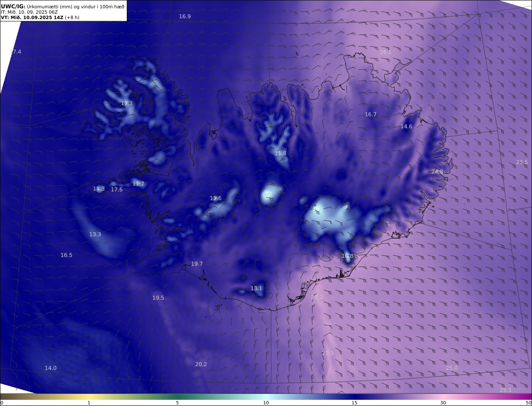This screenshot has width=532, height=406.
Task: Click the color scale tick labeled 30
Action: point(443,403)
